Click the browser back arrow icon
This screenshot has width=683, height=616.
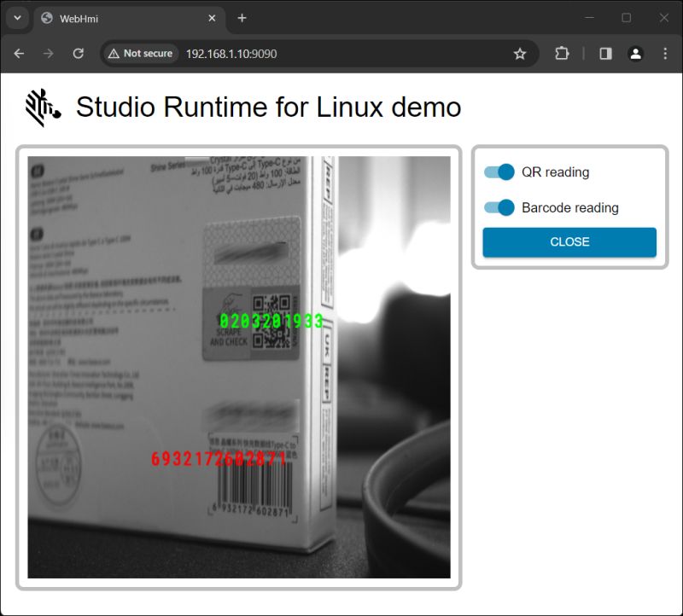pos(19,53)
